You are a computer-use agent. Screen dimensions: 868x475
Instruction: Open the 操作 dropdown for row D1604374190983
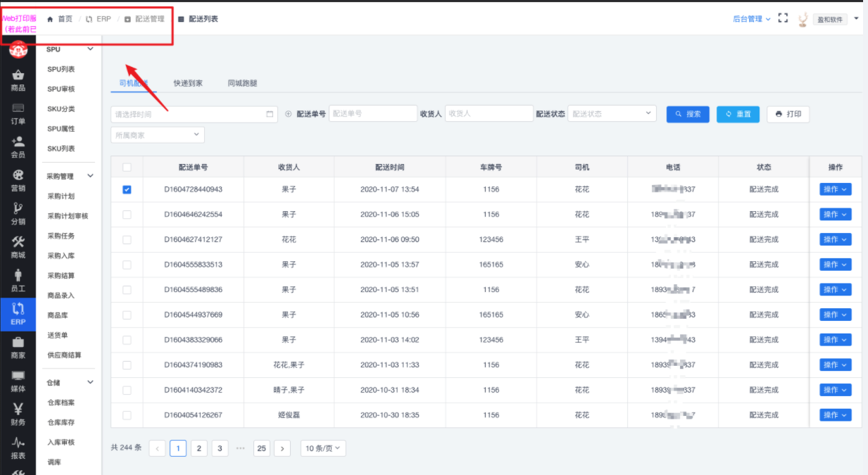[x=836, y=365]
